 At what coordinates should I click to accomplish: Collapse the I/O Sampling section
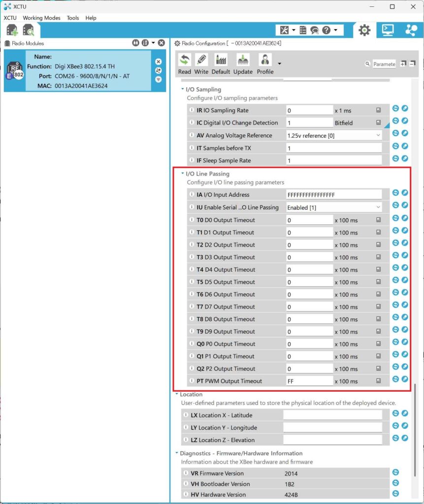coord(182,89)
